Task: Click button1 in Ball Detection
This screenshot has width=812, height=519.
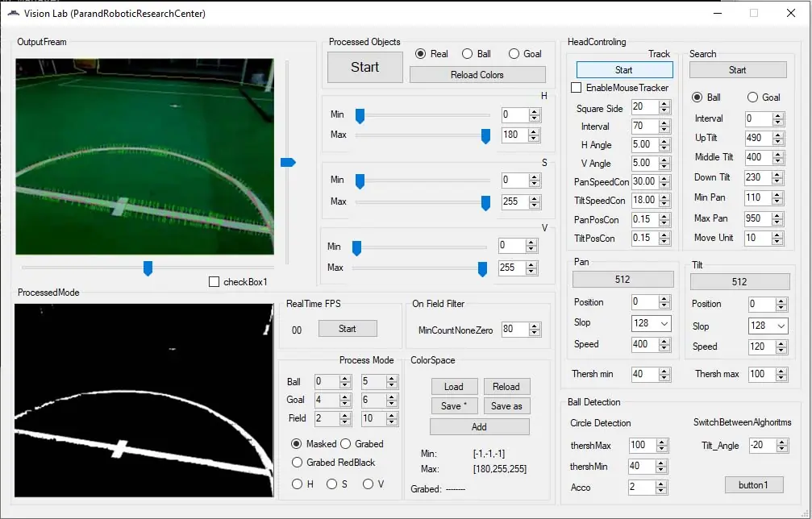Action: point(753,485)
